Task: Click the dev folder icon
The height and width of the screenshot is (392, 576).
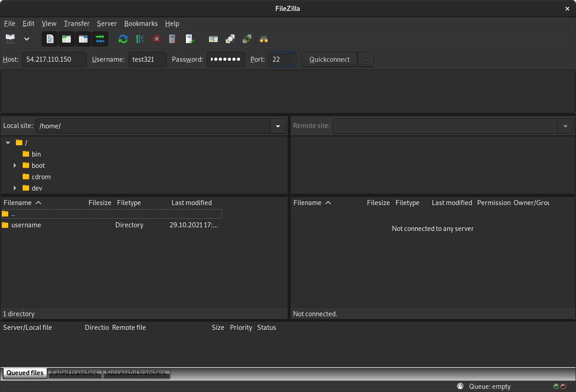Action: tap(26, 188)
